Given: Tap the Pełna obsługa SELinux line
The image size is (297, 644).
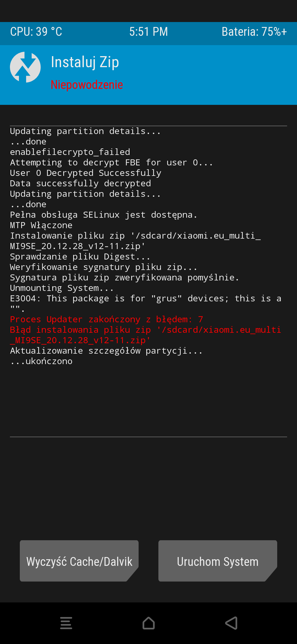Looking at the screenshot, I should [x=103, y=215].
